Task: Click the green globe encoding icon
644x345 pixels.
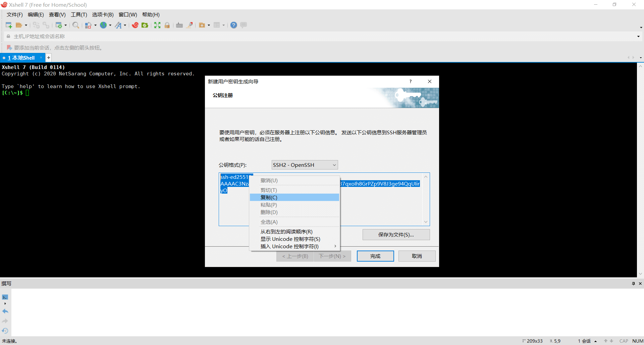Action: pyautogui.click(x=103, y=25)
